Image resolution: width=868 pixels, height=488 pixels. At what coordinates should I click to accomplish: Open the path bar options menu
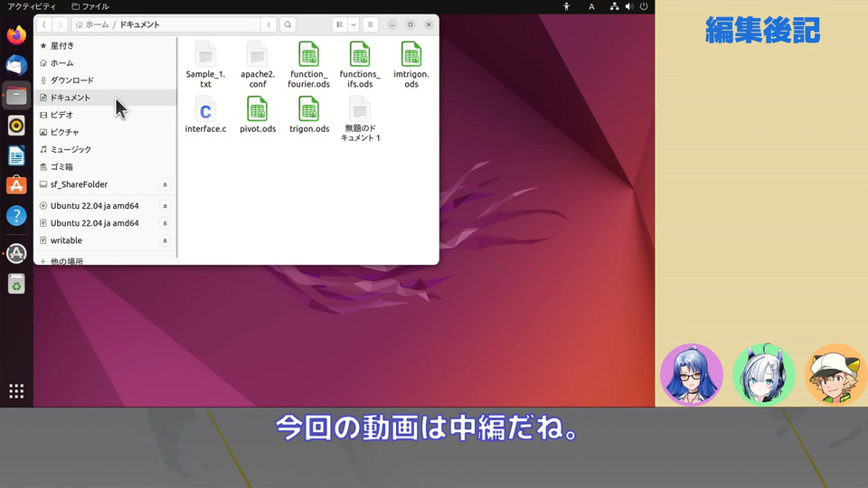[269, 24]
